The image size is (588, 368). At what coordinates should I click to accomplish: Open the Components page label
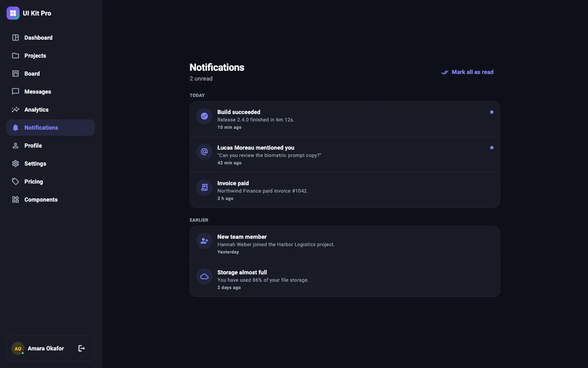41,200
